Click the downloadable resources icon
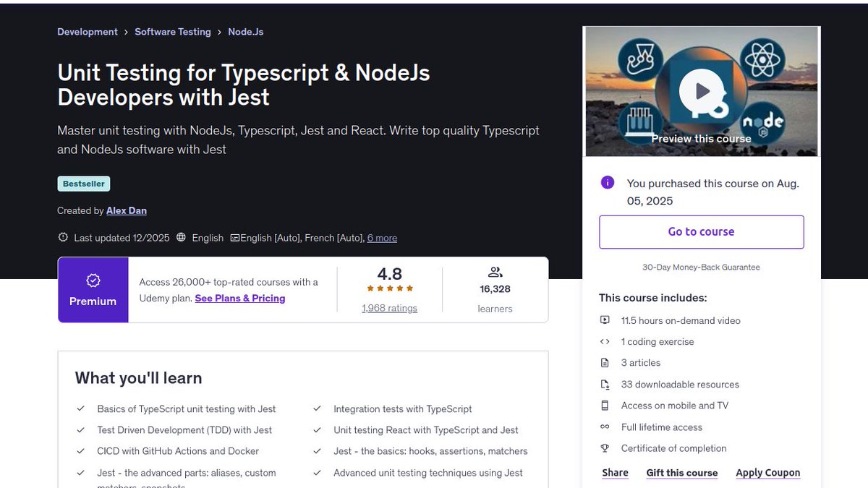 click(x=605, y=385)
